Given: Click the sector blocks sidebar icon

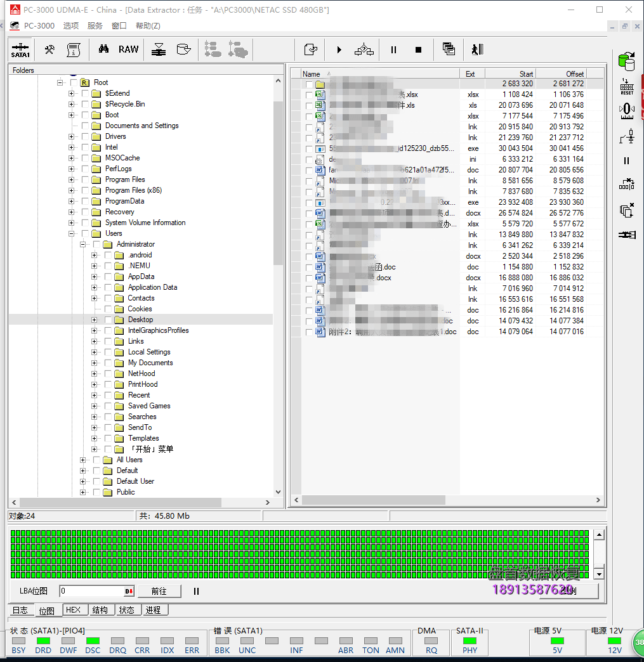Looking at the screenshot, I should coord(627,185).
